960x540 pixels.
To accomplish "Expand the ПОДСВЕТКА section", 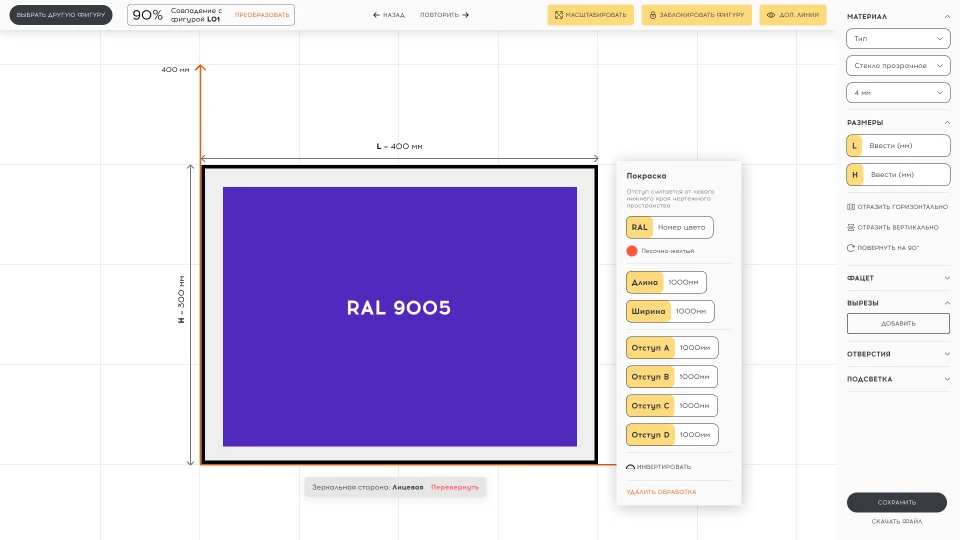I will (x=898, y=379).
